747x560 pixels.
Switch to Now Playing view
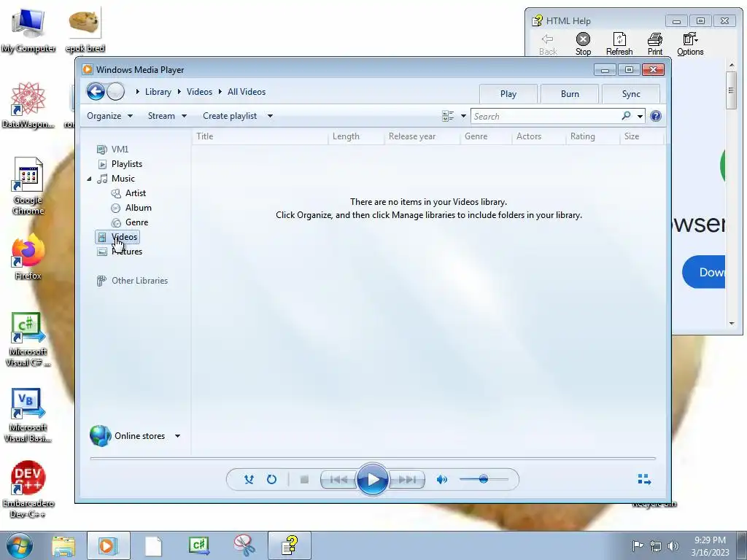pyautogui.click(x=644, y=479)
